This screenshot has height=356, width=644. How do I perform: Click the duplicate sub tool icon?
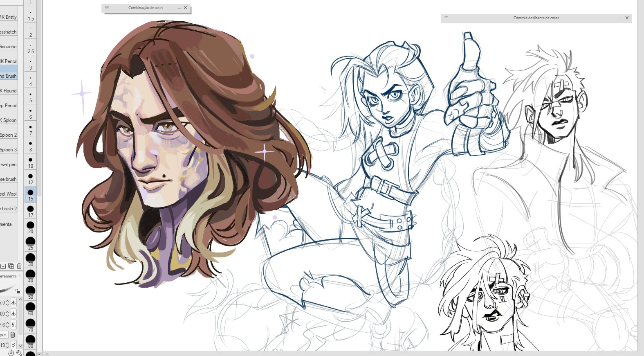(11, 266)
